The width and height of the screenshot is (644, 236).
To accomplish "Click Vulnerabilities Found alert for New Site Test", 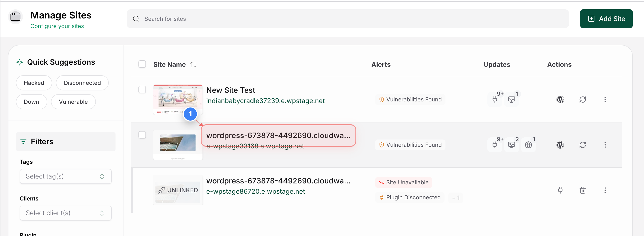I will tap(410, 100).
